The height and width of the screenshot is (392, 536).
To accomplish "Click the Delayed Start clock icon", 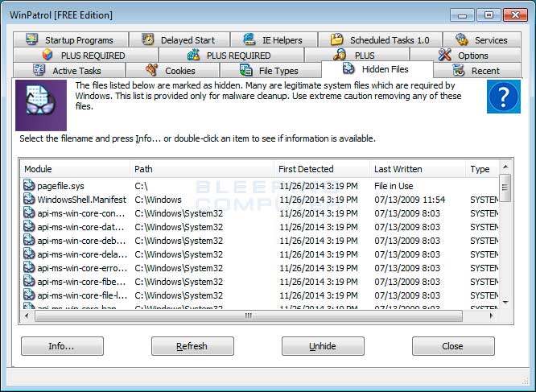I will click(148, 39).
